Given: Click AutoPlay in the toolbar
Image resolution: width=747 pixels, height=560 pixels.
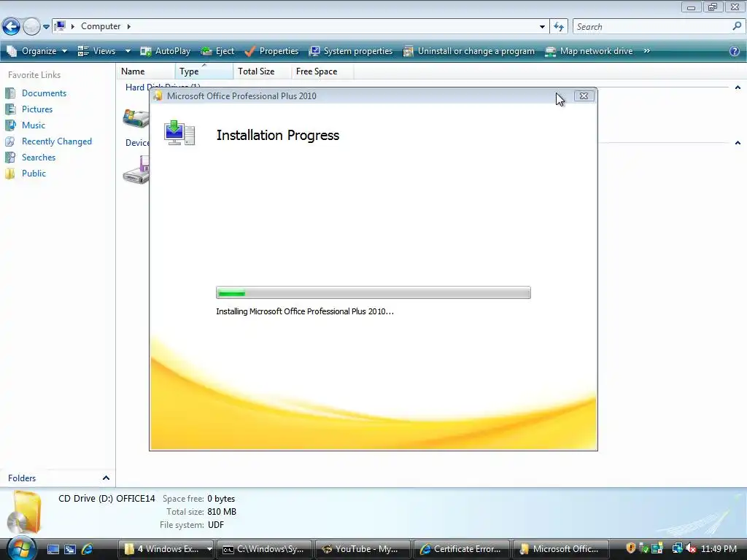Looking at the screenshot, I should [x=166, y=51].
